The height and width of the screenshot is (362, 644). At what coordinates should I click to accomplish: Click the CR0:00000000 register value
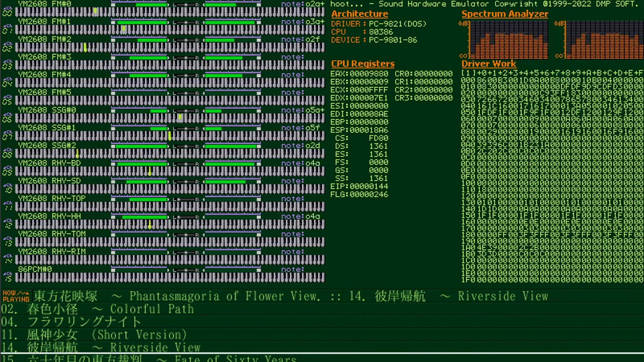tap(424, 74)
